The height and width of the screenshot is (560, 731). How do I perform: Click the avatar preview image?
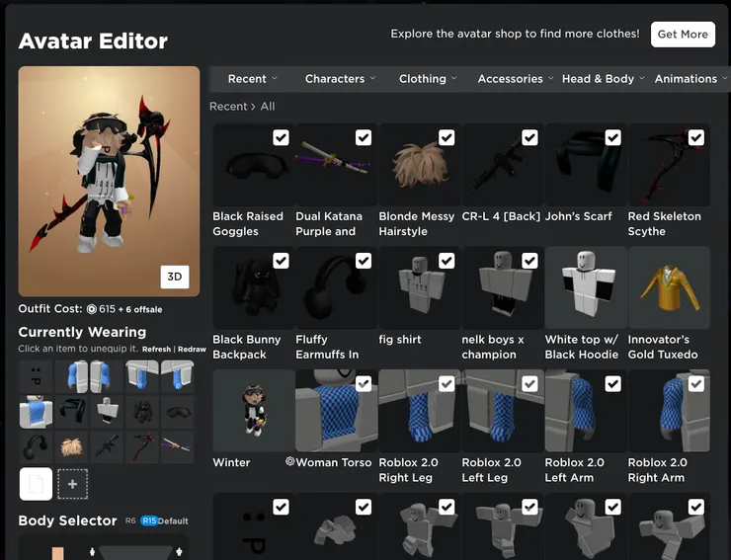click(x=109, y=182)
